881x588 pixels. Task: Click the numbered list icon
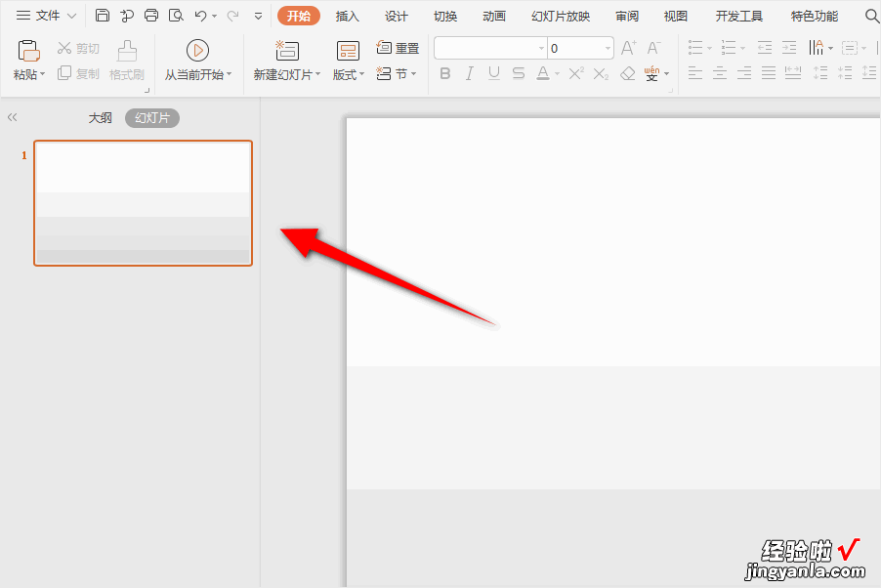pyautogui.click(x=729, y=48)
